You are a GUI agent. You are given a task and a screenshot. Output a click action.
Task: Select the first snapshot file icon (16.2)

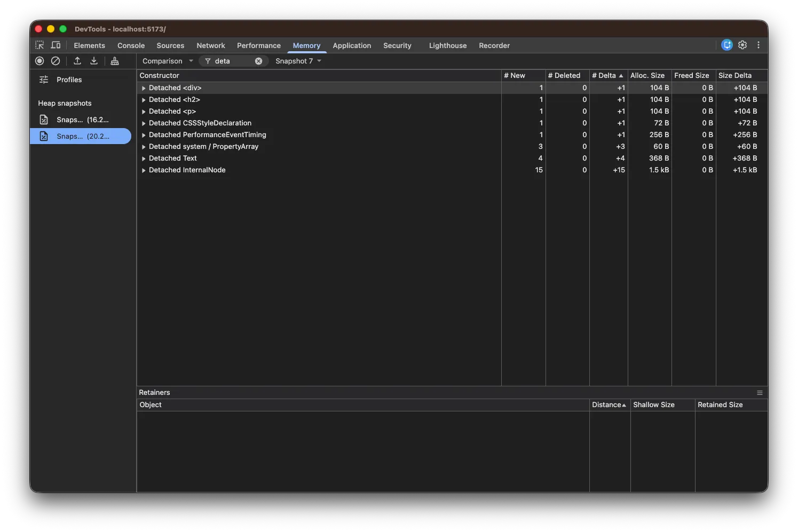[44, 120]
